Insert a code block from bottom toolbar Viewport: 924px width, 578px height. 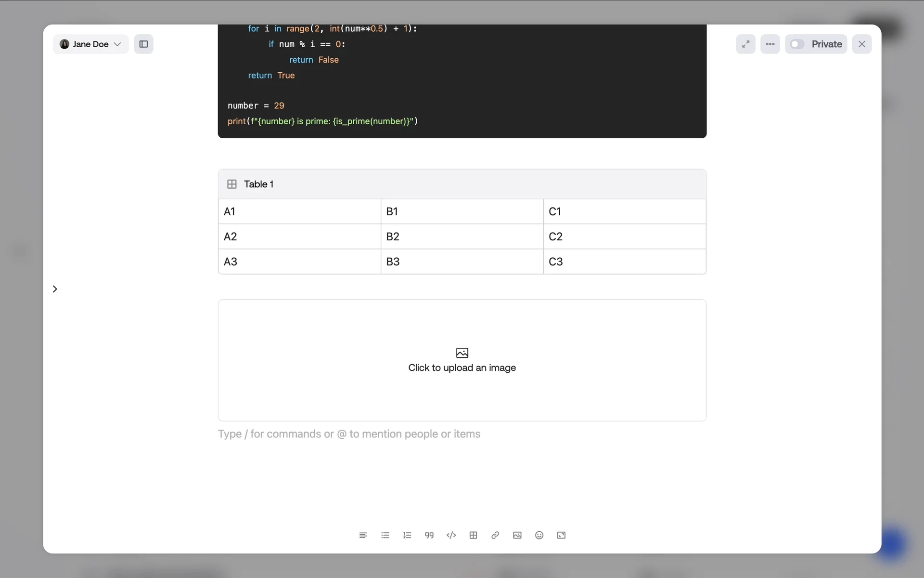(x=451, y=535)
